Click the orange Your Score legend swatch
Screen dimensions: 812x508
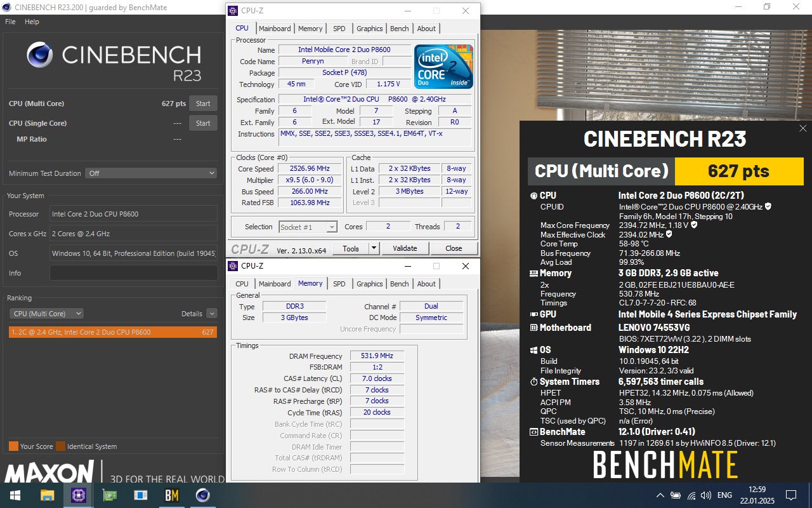(13, 446)
